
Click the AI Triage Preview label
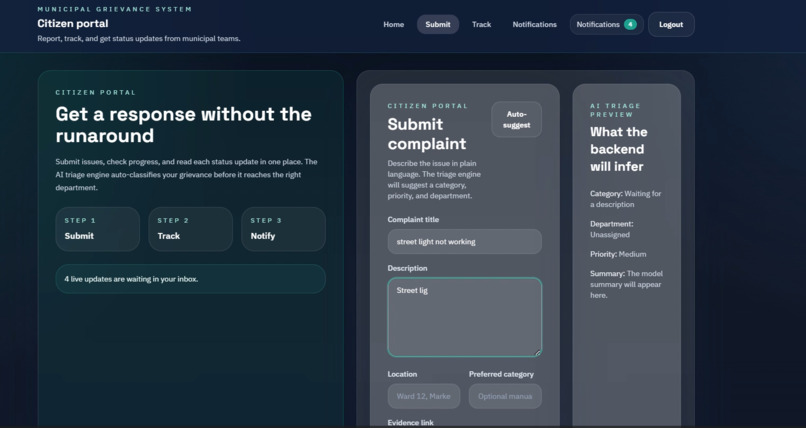[615, 110]
